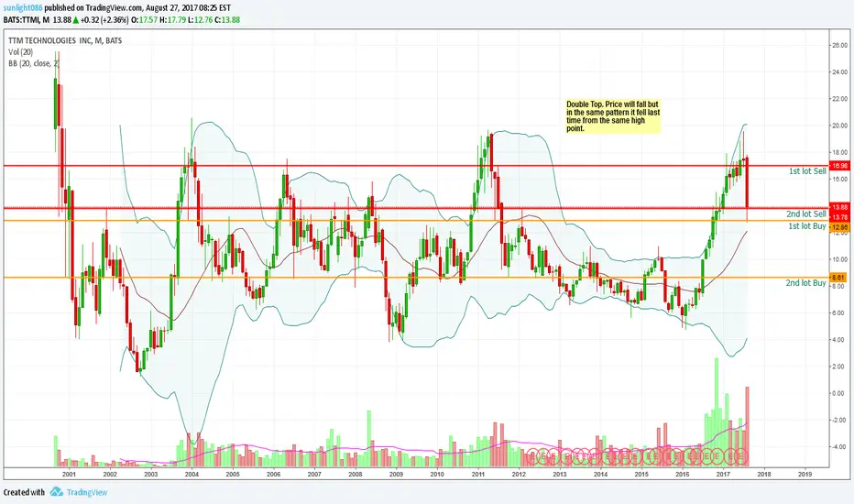Click the '2nd lot Sell' label
The image size is (854, 504).
click(806, 214)
